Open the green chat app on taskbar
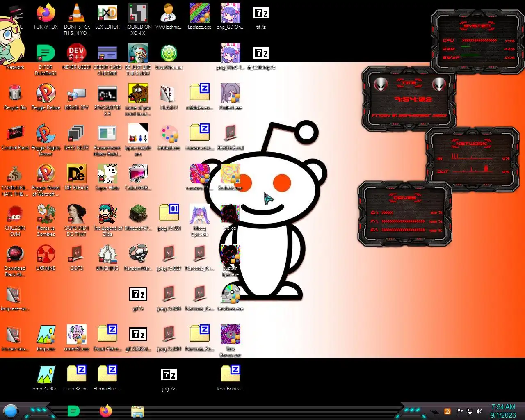This screenshot has width=525, height=420. tap(73, 411)
